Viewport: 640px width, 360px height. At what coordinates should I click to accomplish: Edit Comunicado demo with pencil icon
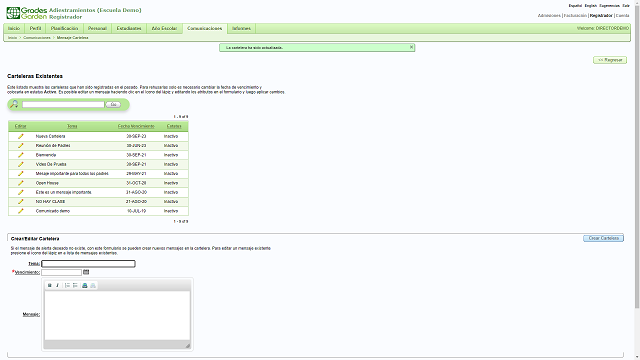tap(21, 211)
